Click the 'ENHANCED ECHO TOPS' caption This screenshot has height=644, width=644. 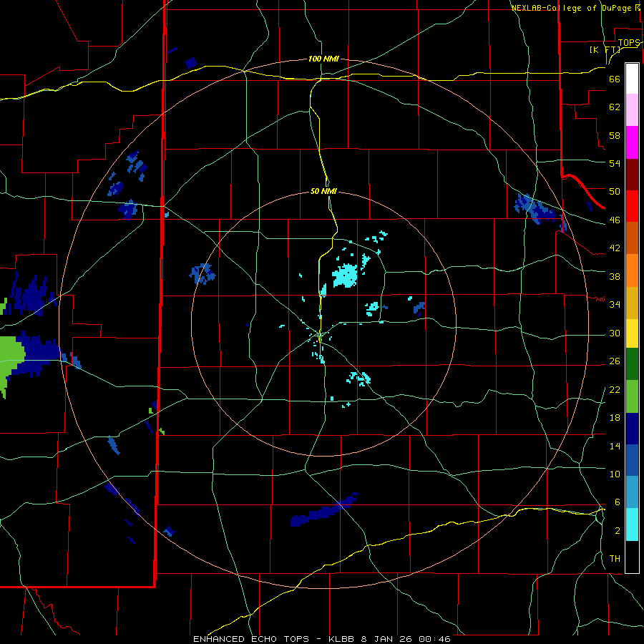251,639
